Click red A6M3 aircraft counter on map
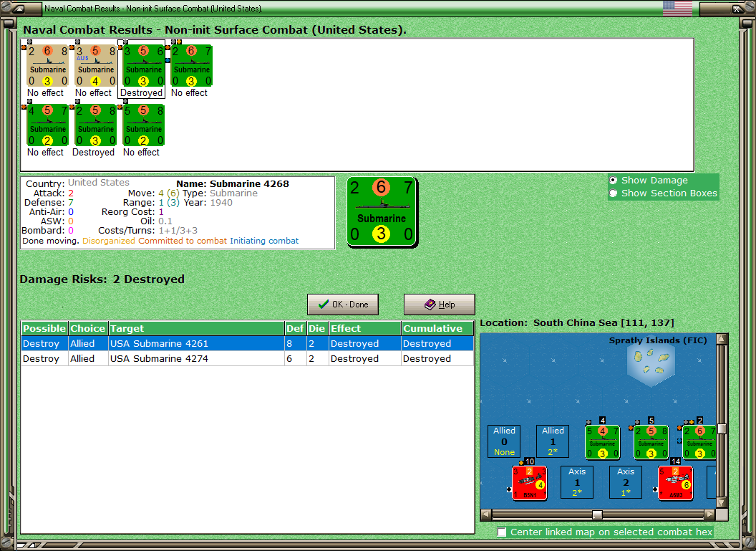This screenshot has height=551, width=756. (x=675, y=483)
